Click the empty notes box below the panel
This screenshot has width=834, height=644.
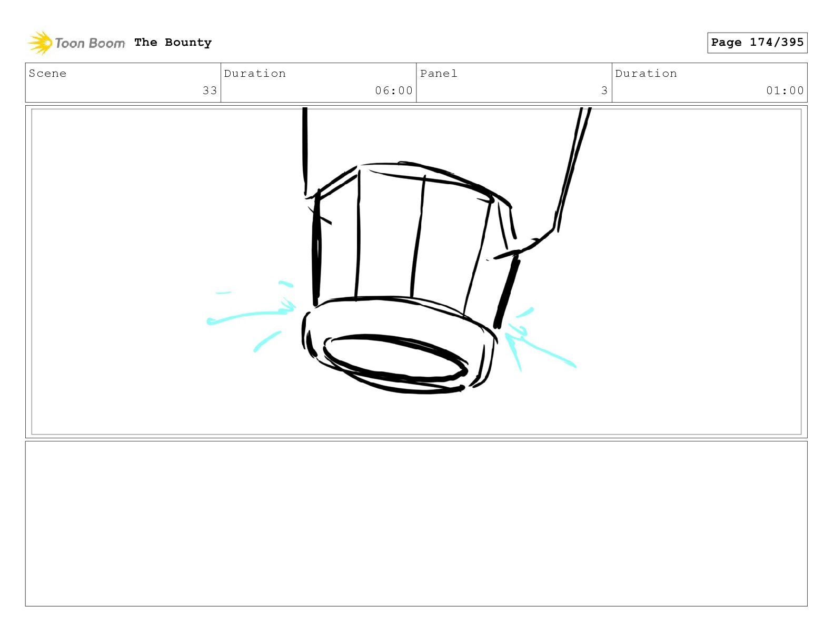(x=416, y=524)
